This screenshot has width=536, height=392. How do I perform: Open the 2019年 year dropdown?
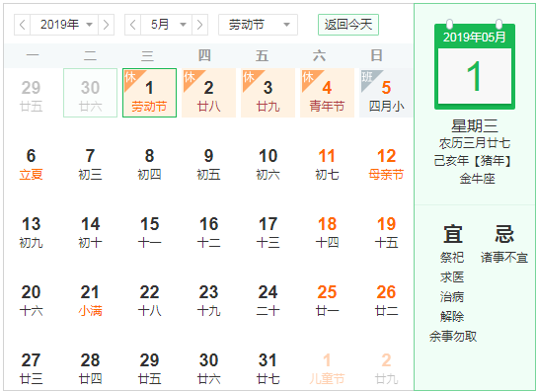tap(64, 25)
